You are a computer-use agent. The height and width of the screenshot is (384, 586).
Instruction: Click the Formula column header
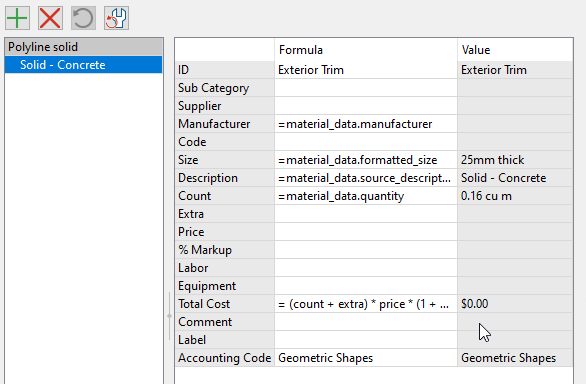point(366,50)
